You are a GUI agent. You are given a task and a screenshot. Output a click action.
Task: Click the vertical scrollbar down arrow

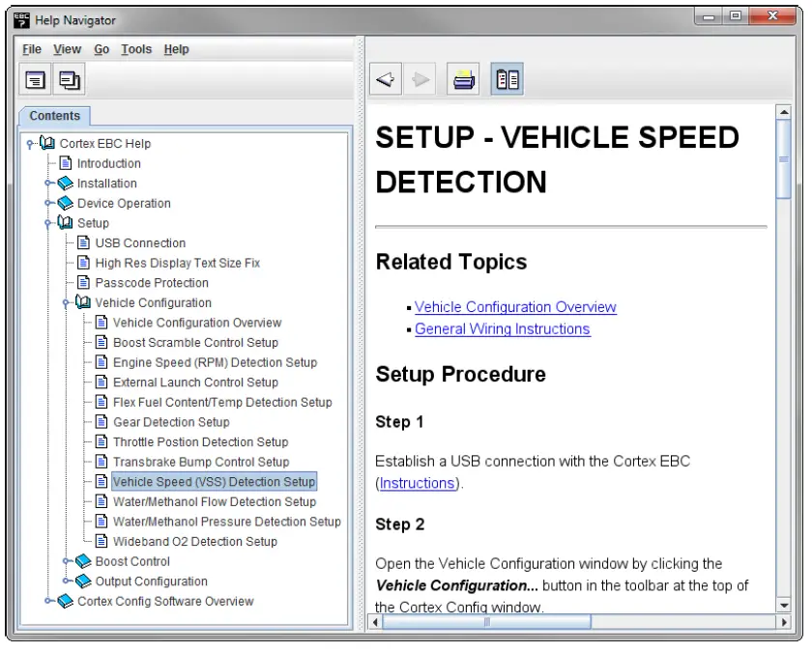pyautogui.click(x=783, y=606)
